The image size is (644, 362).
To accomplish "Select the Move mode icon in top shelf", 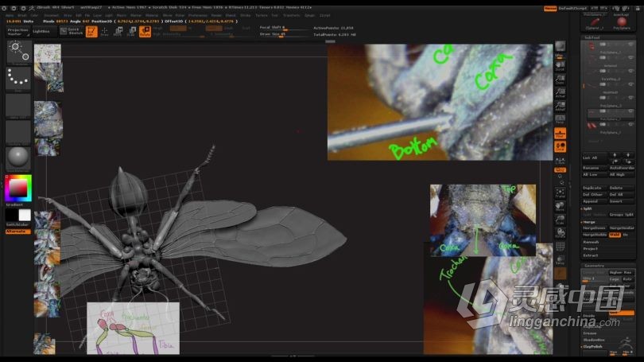I will click(118, 31).
